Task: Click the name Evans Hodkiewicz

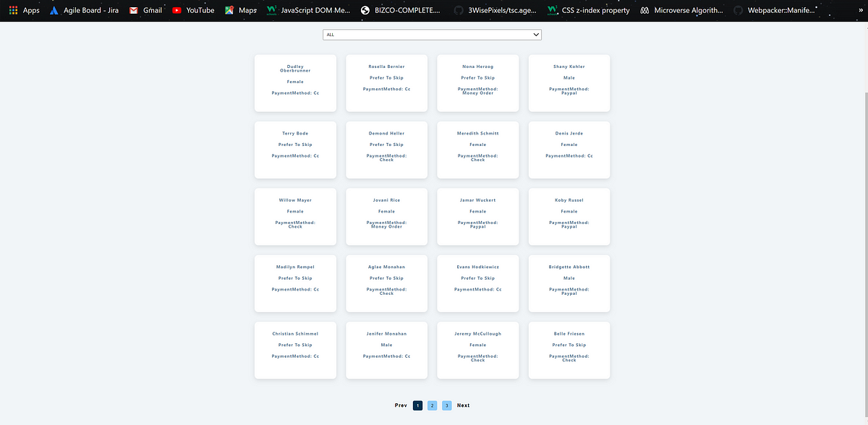Action: pyautogui.click(x=478, y=267)
